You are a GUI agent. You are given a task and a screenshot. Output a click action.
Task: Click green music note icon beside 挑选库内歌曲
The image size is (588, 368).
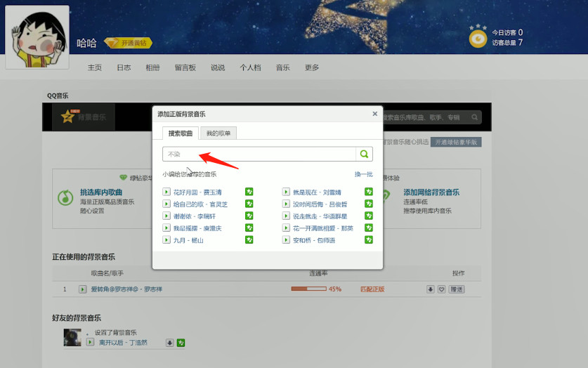[x=65, y=197]
